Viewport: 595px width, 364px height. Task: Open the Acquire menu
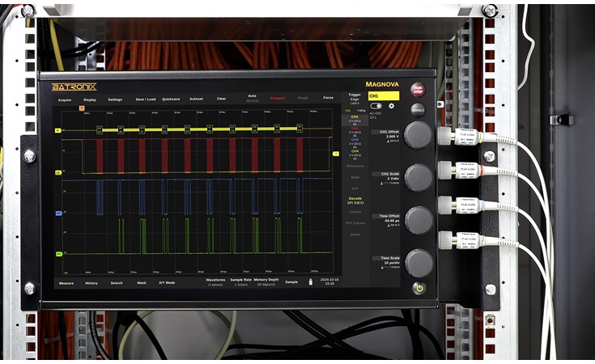pos(65,99)
